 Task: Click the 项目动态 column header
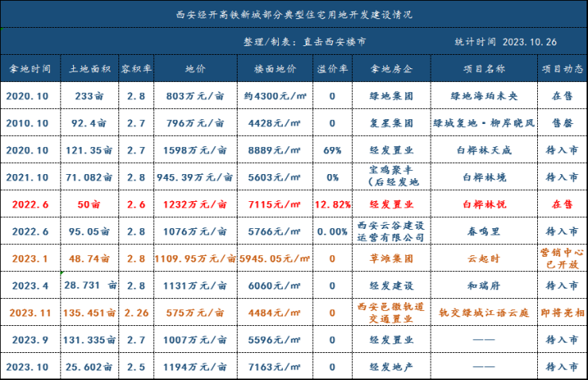point(562,68)
